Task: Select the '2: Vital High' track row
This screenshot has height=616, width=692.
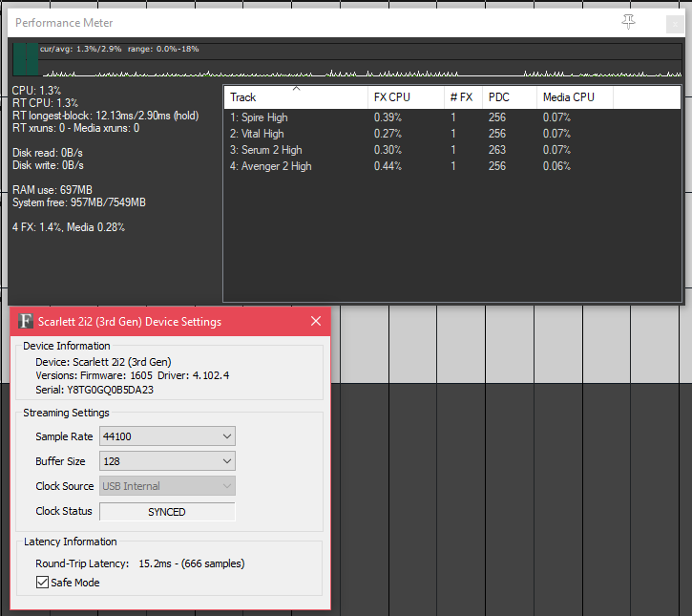Action: click(x=451, y=134)
